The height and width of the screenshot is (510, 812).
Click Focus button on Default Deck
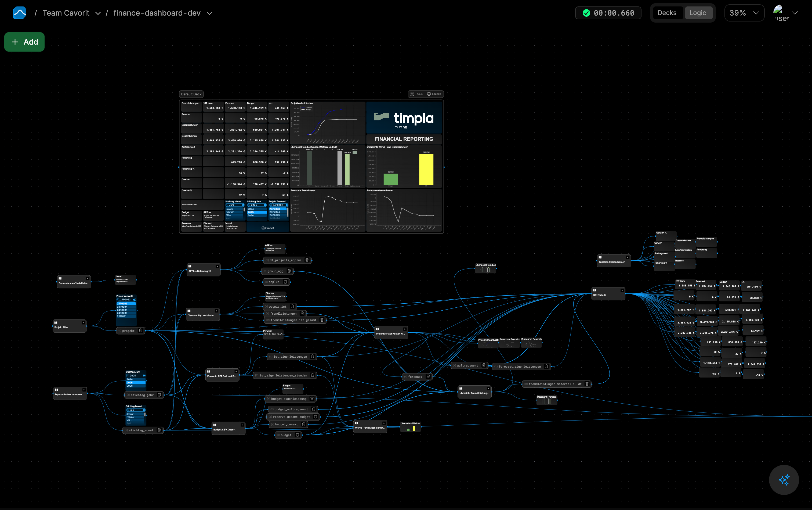pos(416,94)
